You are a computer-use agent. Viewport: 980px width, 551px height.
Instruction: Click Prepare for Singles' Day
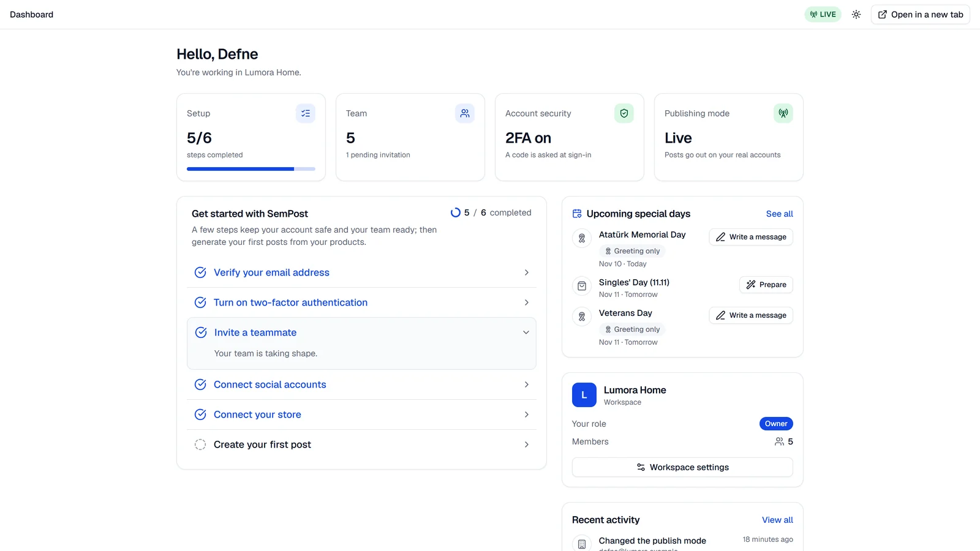(766, 285)
